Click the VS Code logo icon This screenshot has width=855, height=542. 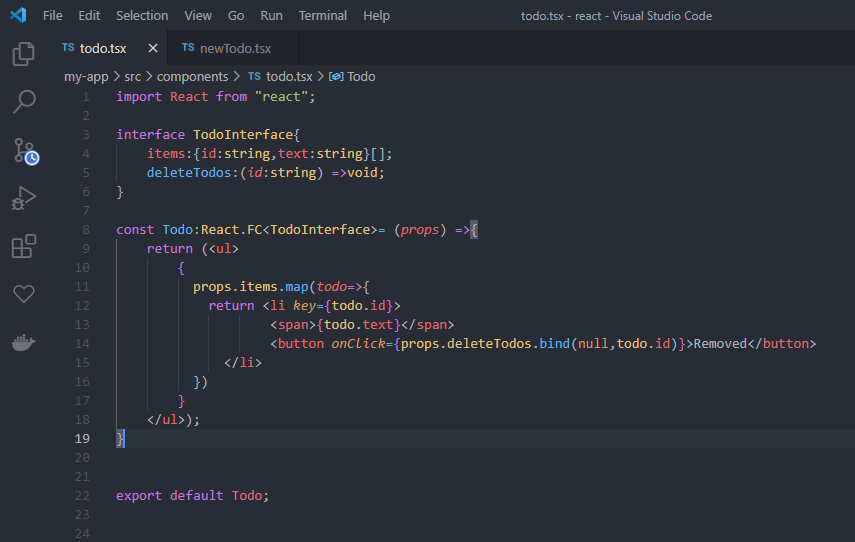(18, 16)
